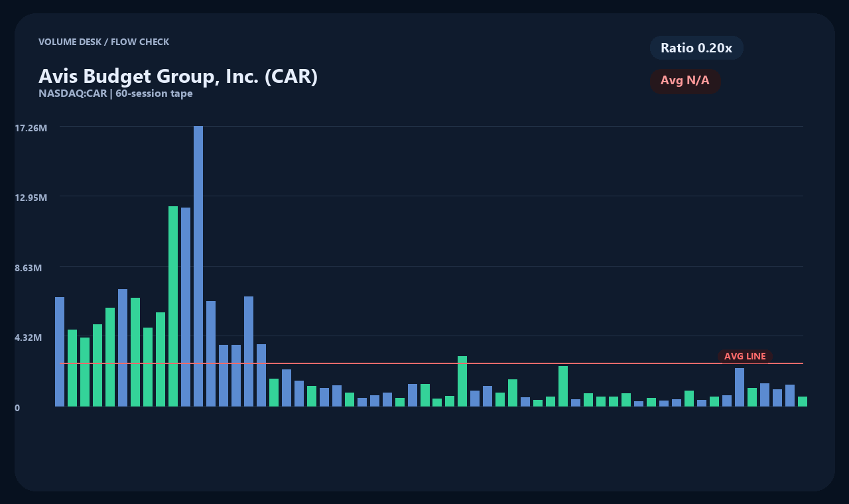The image size is (849, 504).
Task: Click the Avis Budget Group, Inc. (CAR) title
Action: coord(178,76)
